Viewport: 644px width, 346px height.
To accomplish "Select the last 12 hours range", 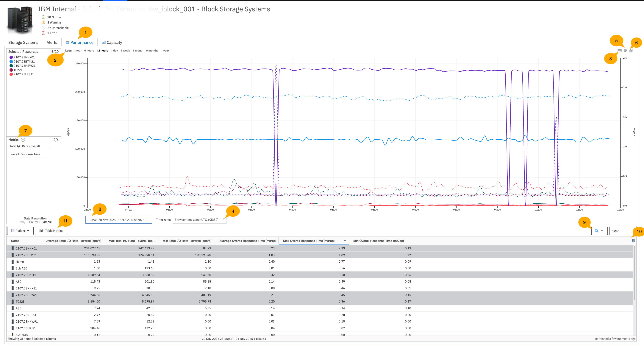I will (102, 51).
